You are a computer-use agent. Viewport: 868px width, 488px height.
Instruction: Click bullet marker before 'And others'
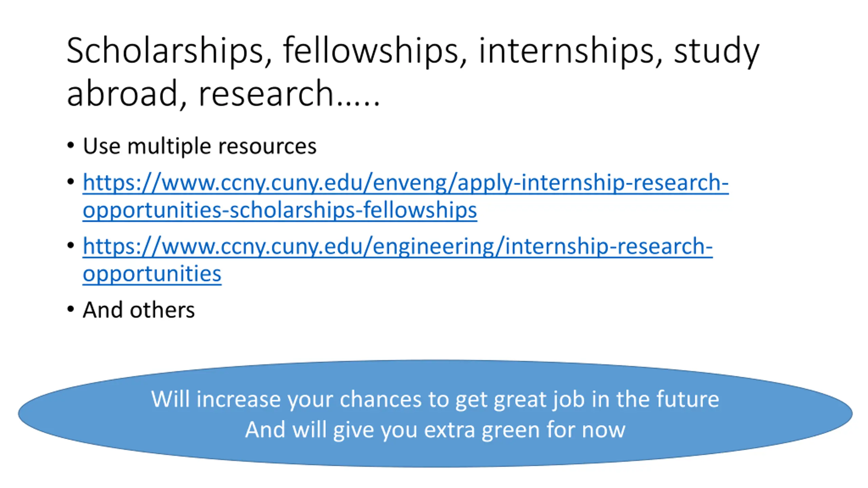pyautogui.click(x=71, y=309)
